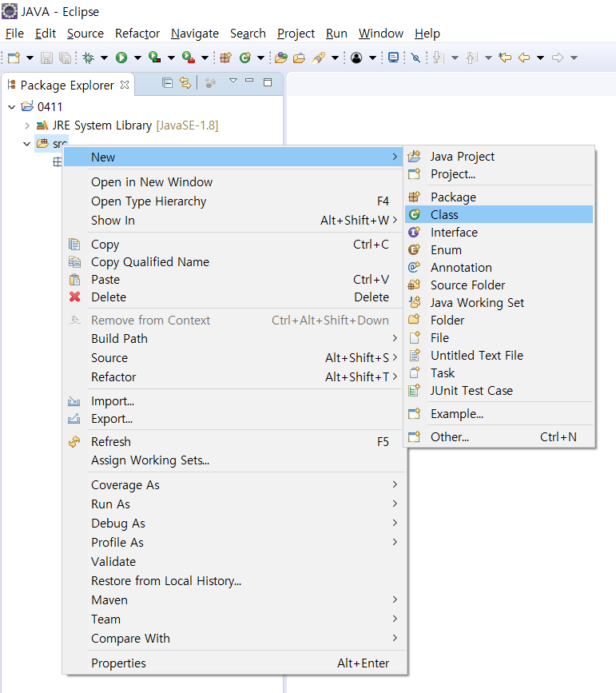Viewport: 616px width, 693px height.
Task: Close the Package Explorer tab
Action: click(x=125, y=85)
